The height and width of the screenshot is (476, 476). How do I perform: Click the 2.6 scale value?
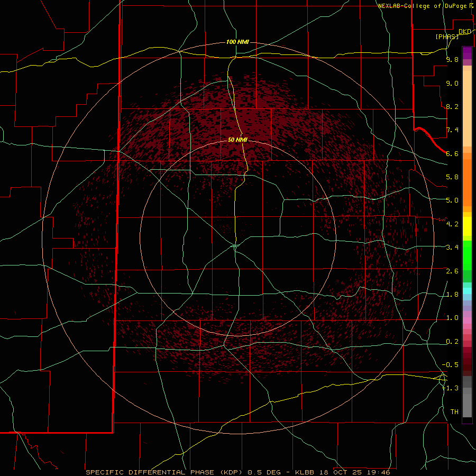click(452, 271)
